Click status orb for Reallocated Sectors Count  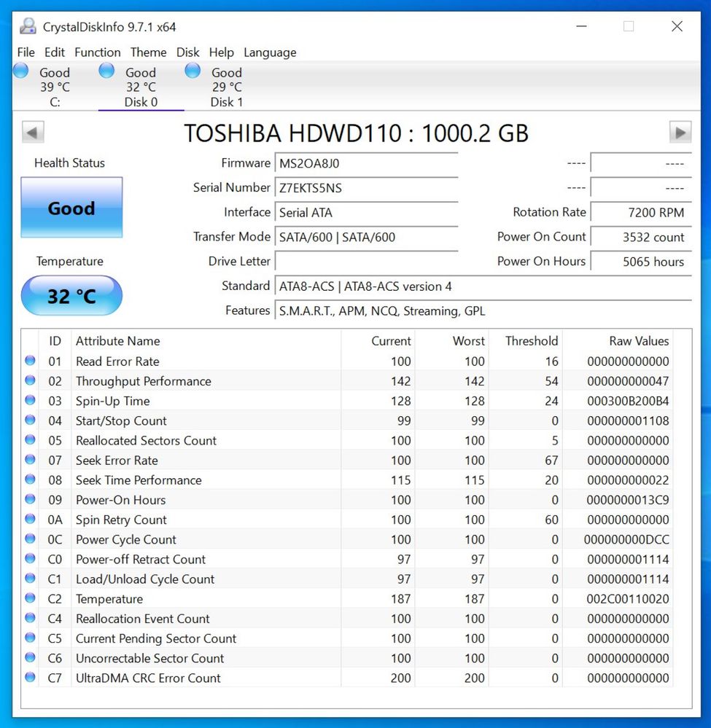tap(30, 439)
